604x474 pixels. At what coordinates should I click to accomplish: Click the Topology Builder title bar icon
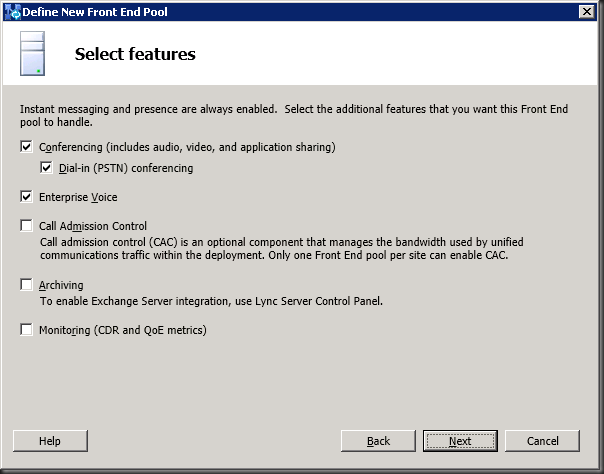coord(13,12)
